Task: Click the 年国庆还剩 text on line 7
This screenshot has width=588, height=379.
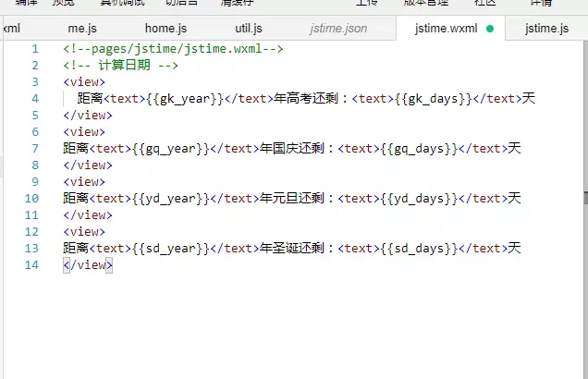Action: click(291, 149)
